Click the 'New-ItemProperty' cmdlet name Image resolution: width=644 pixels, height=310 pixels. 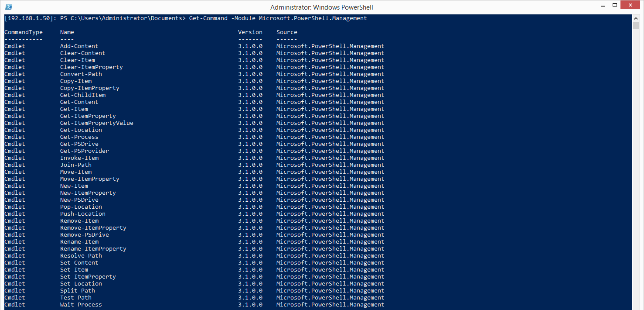click(x=88, y=193)
